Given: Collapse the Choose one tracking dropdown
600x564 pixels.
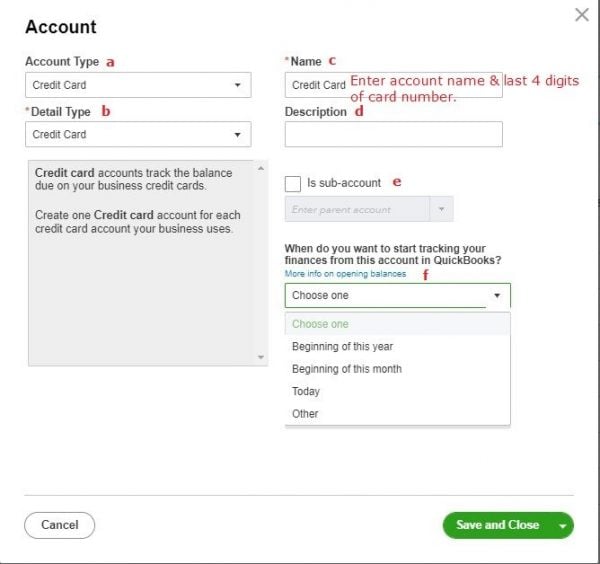Looking at the screenshot, I should coord(496,296).
